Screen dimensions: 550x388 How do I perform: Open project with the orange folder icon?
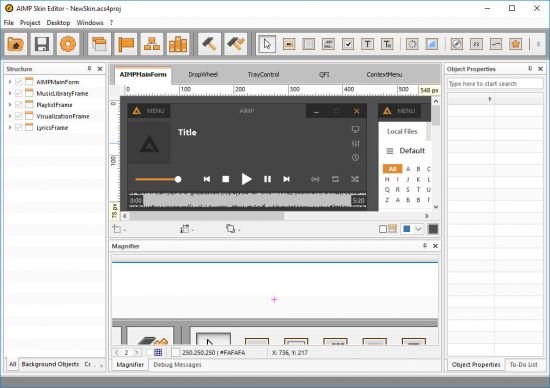click(x=15, y=44)
